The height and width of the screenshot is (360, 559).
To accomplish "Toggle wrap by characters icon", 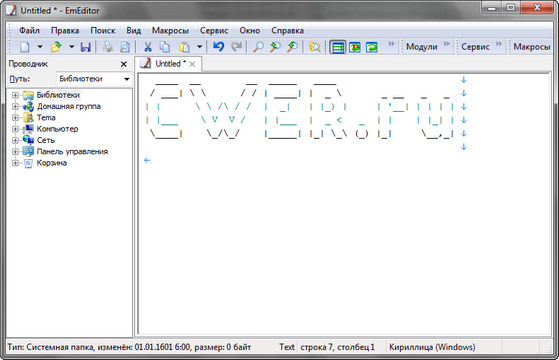I will click(355, 47).
